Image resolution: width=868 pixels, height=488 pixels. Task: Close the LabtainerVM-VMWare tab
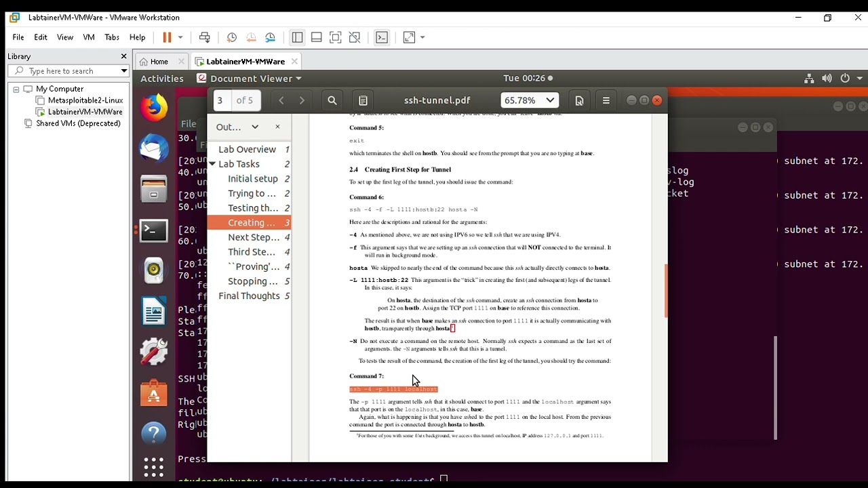294,62
